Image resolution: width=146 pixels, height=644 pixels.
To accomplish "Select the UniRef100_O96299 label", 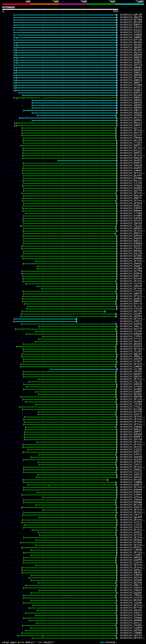I will (131, 223).
